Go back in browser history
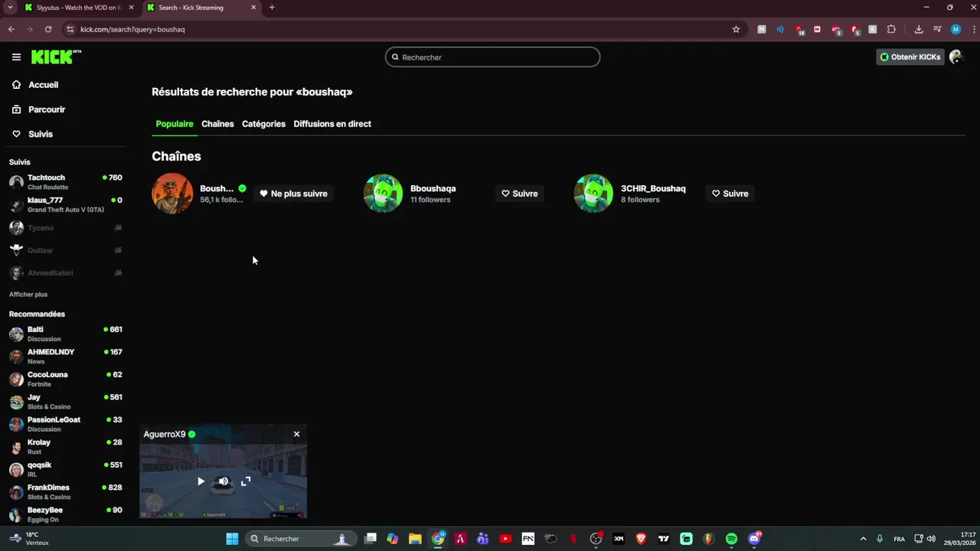980x551 pixels. (11, 29)
